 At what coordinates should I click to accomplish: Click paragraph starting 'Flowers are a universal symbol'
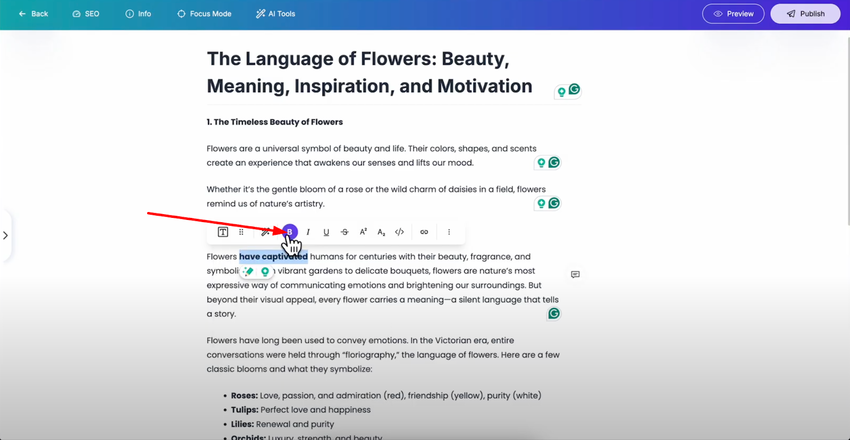tap(371, 156)
